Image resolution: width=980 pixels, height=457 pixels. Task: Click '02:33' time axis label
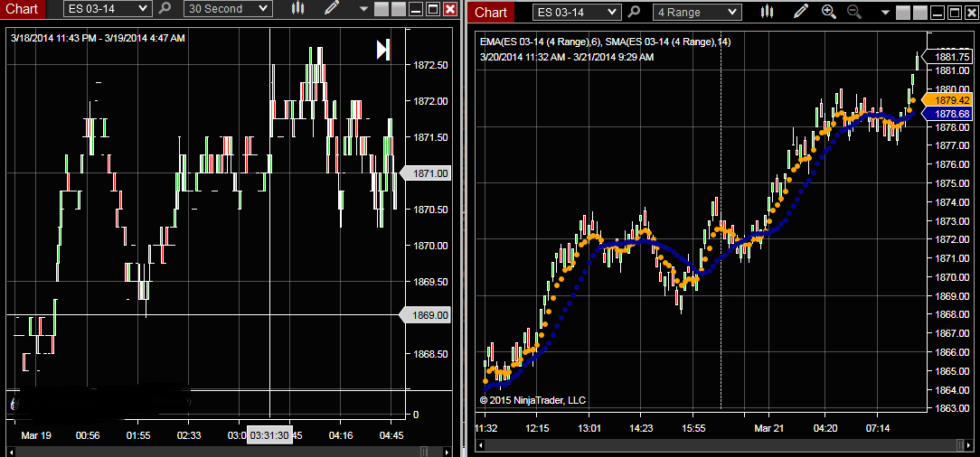pyautogui.click(x=188, y=435)
